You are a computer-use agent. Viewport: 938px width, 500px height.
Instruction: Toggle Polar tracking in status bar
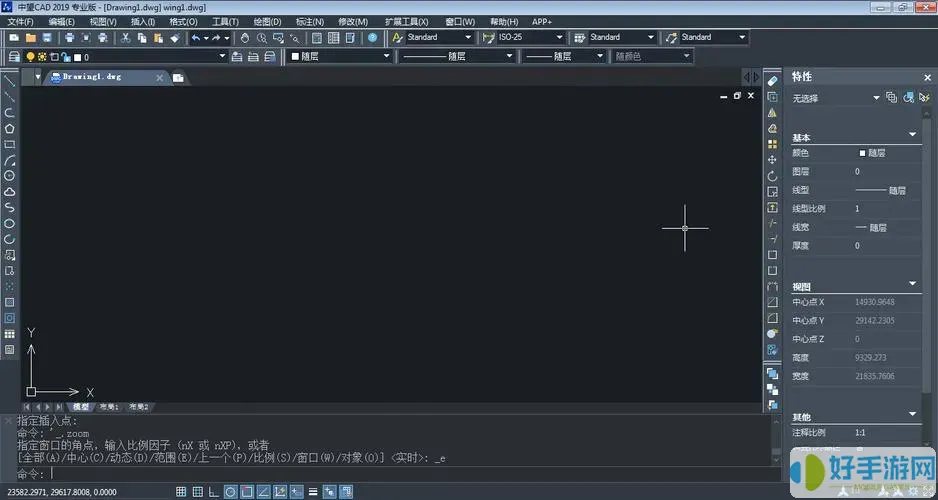230,492
